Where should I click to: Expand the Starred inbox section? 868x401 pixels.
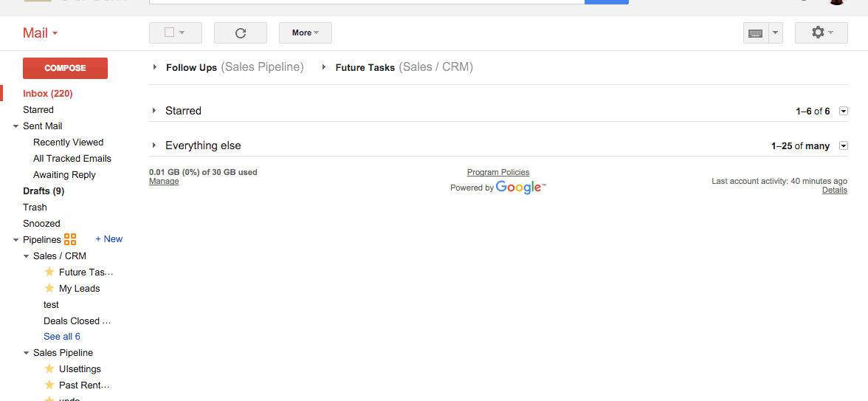click(x=154, y=111)
